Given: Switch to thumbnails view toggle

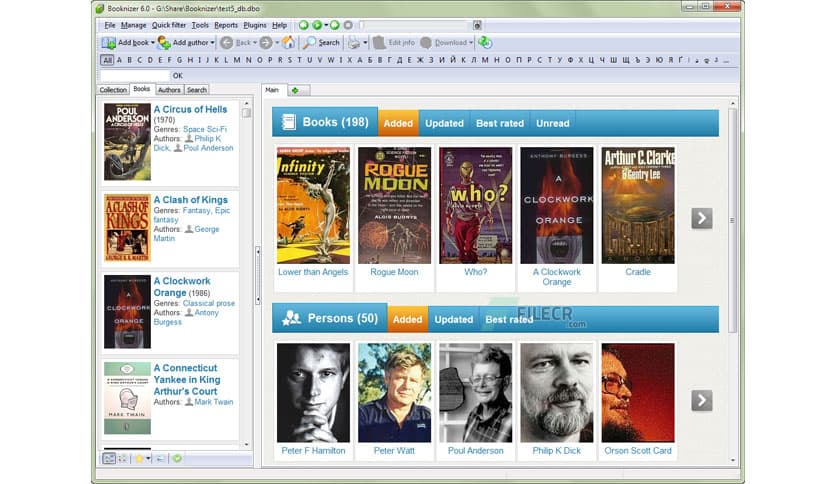Looking at the screenshot, I should click(x=123, y=458).
